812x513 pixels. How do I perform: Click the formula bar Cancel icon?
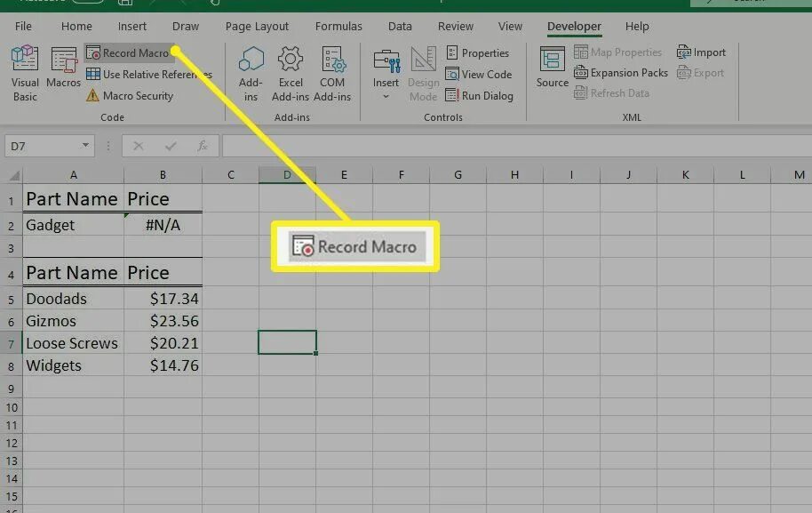coord(139,146)
